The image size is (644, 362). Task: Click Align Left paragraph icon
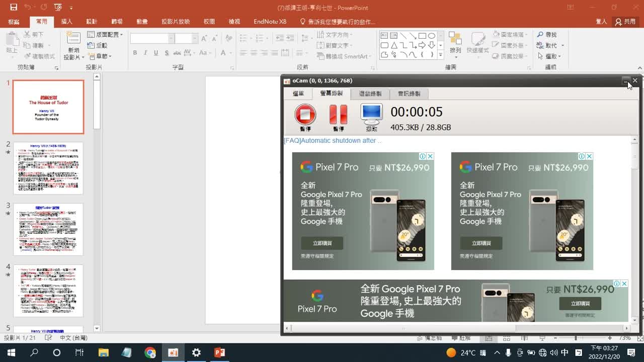click(x=243, y=53)
